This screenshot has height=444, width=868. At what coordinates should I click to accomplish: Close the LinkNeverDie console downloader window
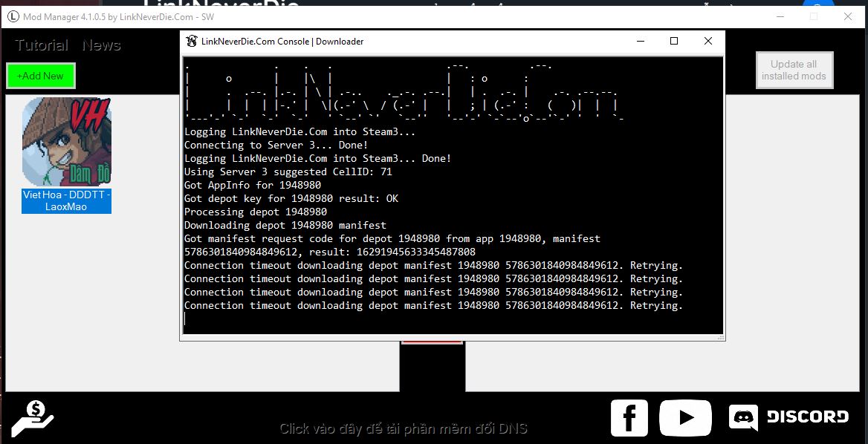pyautogui.click(x=707, y=42)
